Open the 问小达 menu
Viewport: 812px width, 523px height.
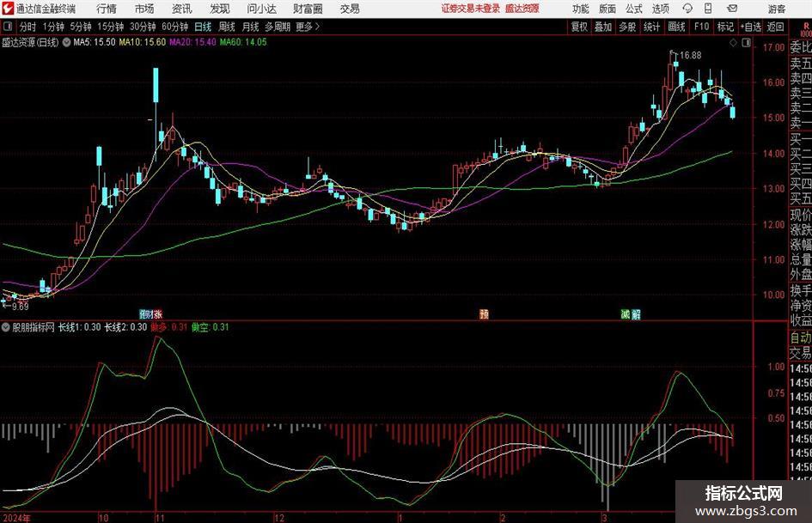(x=261, y=9)
